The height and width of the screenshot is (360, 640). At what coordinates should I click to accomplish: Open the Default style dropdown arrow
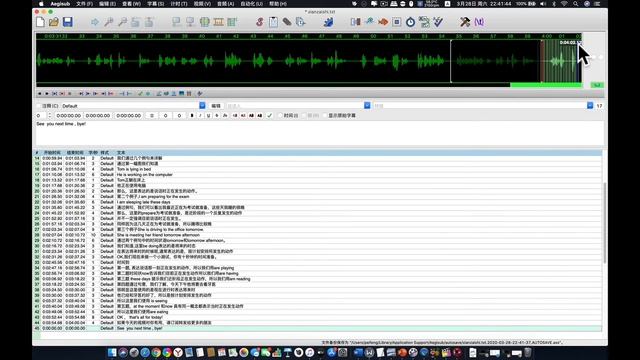click(x=202, y=106)
